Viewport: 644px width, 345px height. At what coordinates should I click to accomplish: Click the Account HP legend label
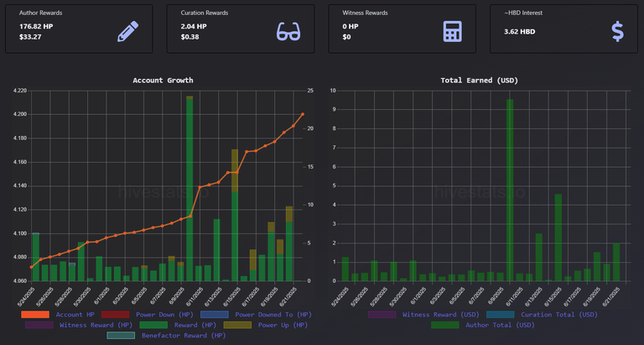(x=75, y=315)
